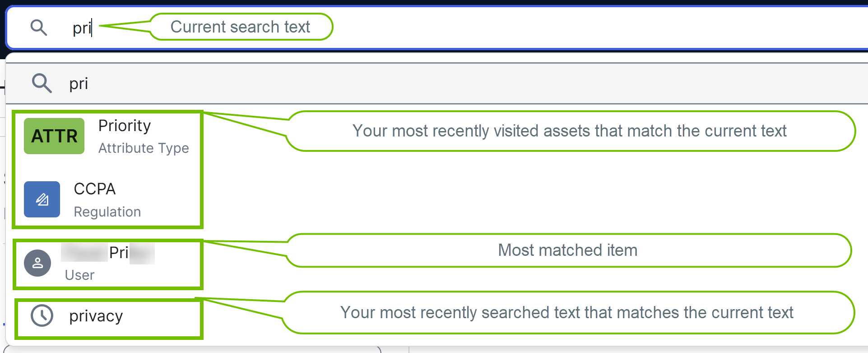Image resolution: width=868 pixels, height=353 pixels.
Task: Click the Attribute Type label under Priority
Action: click(143, 148)
